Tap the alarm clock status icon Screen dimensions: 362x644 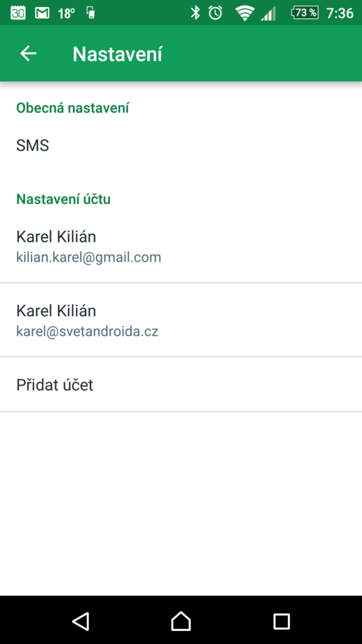[x=215, y=13]
